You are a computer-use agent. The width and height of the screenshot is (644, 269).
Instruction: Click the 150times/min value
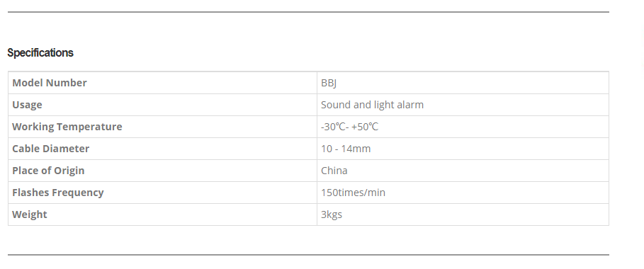pyautogui.click(x=354, y=193)
